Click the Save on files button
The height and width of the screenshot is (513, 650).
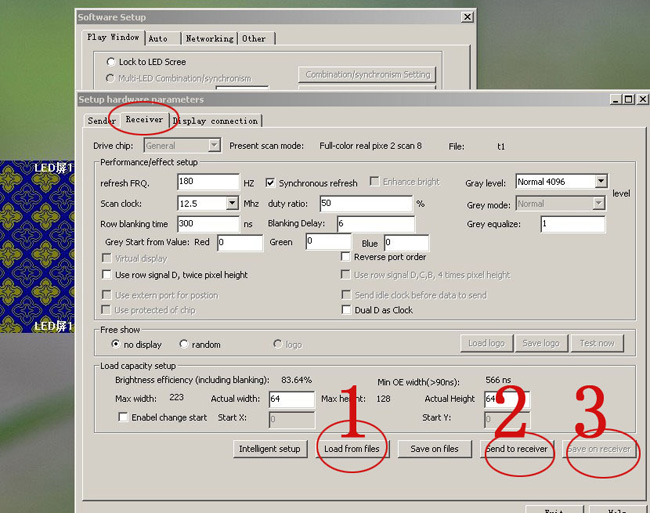pos(434,449)
